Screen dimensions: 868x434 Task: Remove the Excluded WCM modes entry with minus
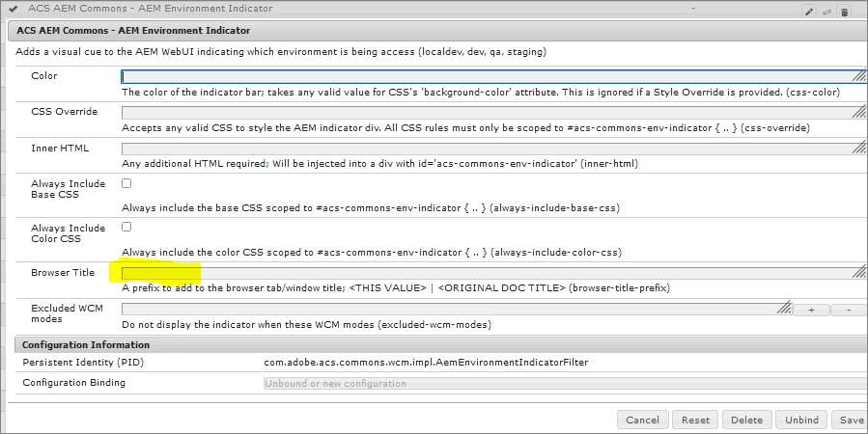point(849,311)
